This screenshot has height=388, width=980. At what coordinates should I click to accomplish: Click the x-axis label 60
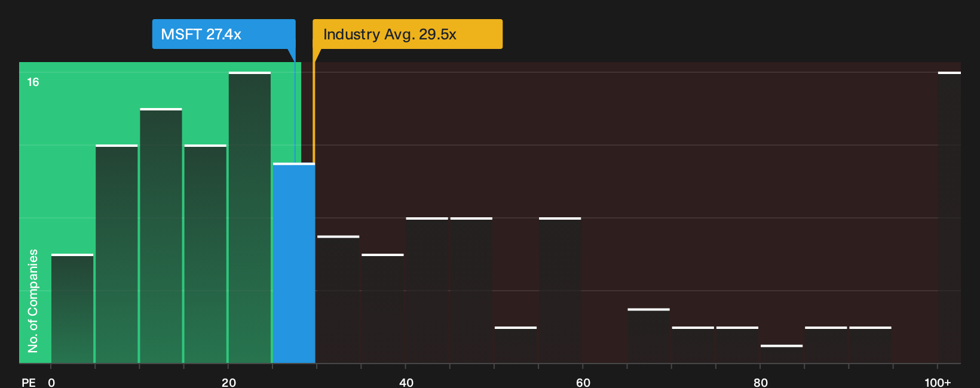pyautogui.click(x=583, y=382)
